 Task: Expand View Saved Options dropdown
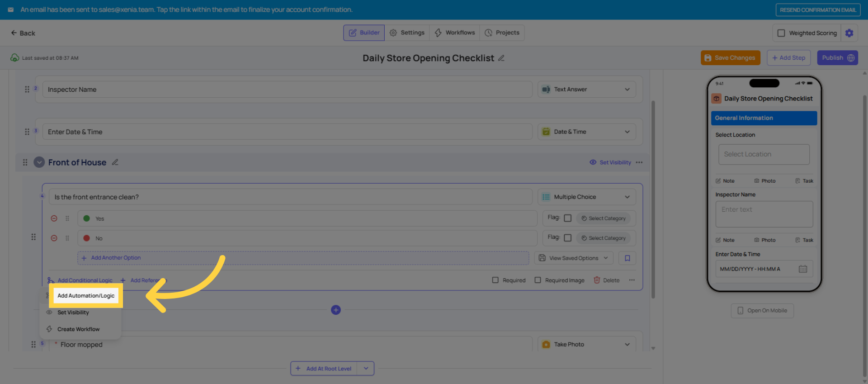tap(574, 258)
